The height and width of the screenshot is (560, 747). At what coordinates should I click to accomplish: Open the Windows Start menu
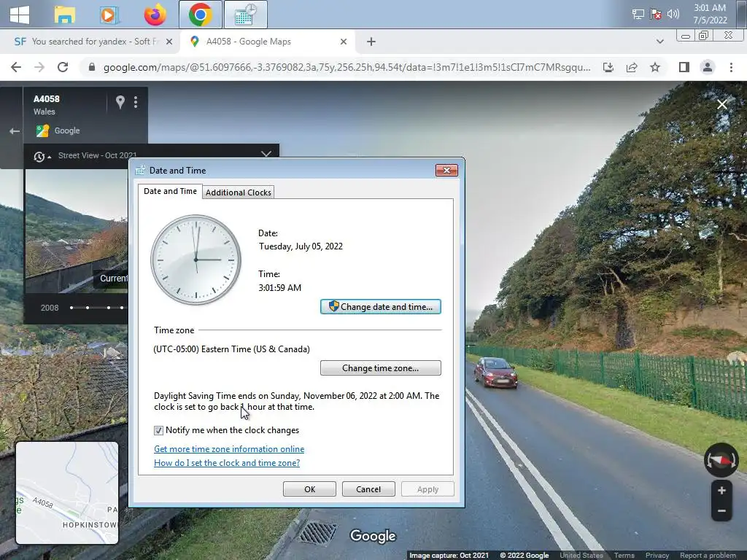click(x=20, y=15)
